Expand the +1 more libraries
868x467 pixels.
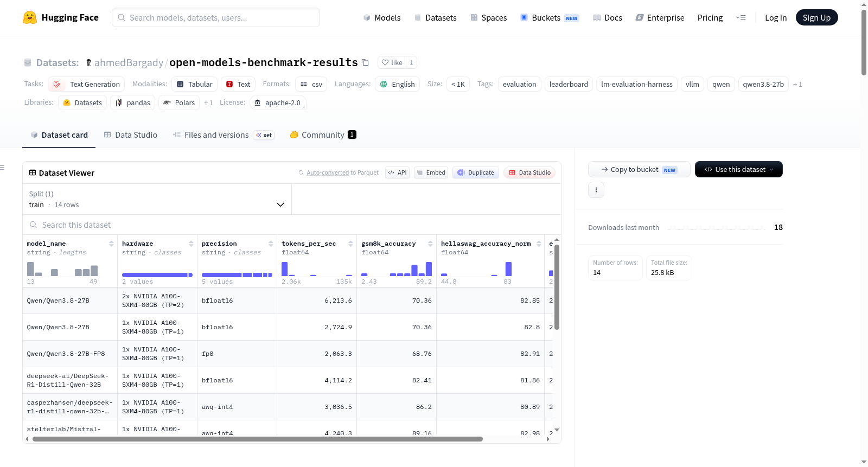(x=208, y=103)
